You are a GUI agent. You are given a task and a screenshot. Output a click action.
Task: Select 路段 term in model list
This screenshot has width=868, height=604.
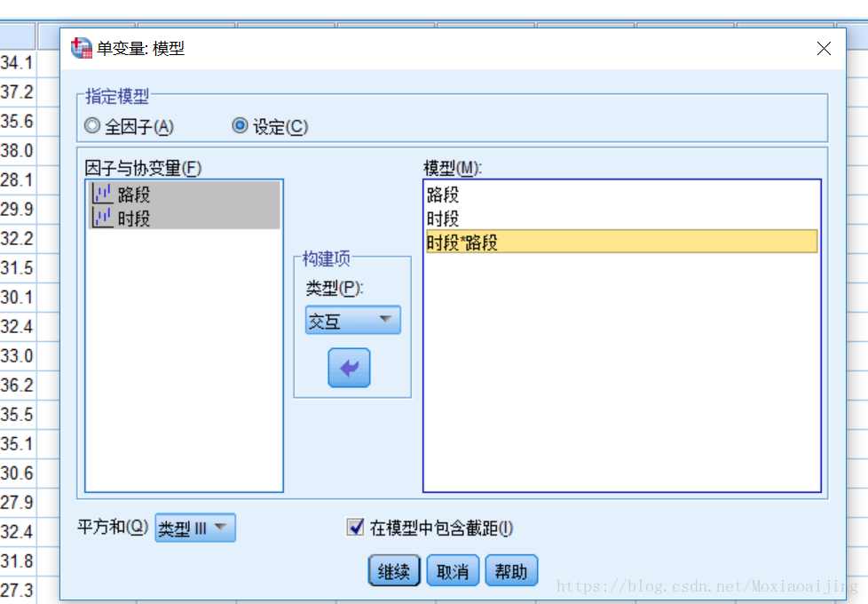(x=621, y=195)
